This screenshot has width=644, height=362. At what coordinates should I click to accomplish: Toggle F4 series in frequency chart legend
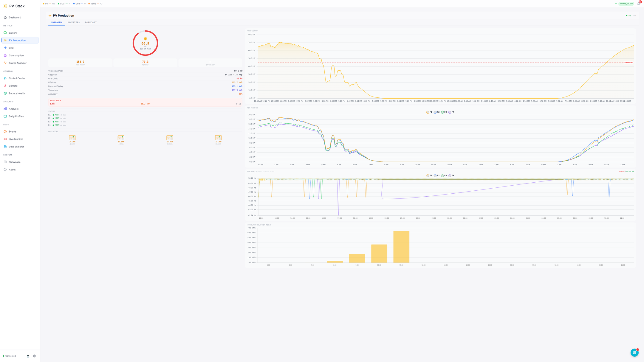(451, 175)
